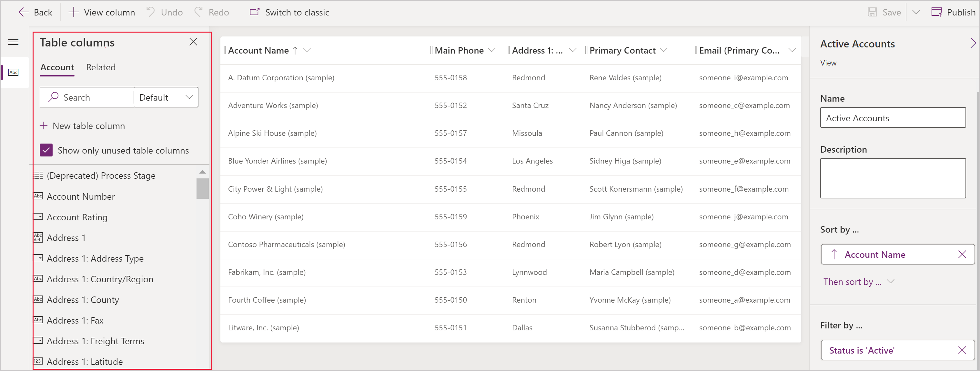
Task: Click the Switch to classic icon
Action: pyautogui.click(x=253, y=12)
